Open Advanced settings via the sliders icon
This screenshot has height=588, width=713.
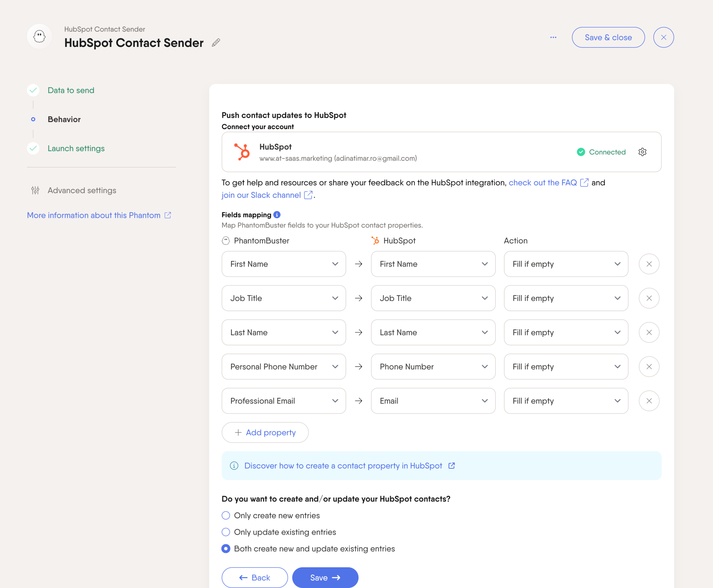coord(35,190)
